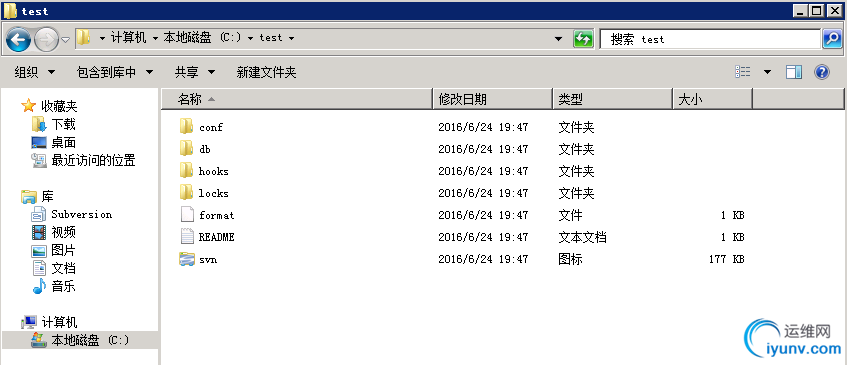Click the computer icon beside 计算机 in sidebar
Image resolution: width=847 pixels, height=365 pixels.
pos(29,322)
